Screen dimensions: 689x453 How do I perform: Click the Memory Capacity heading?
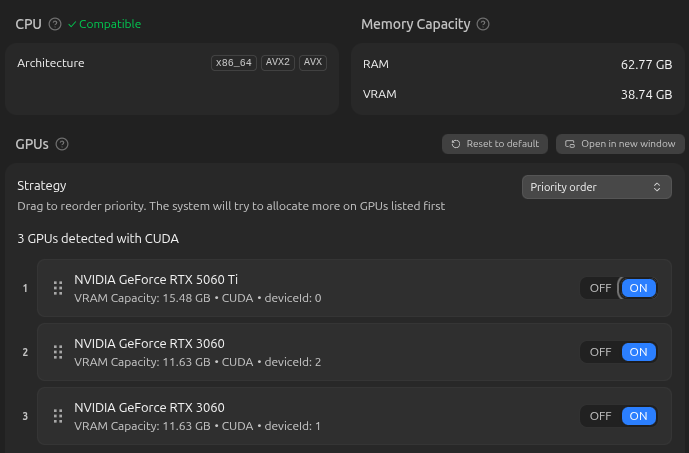tap(416, 24)
